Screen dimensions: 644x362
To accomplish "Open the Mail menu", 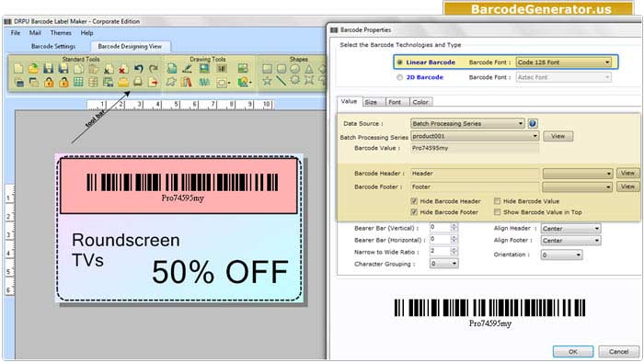I will [x=35, y=33].
